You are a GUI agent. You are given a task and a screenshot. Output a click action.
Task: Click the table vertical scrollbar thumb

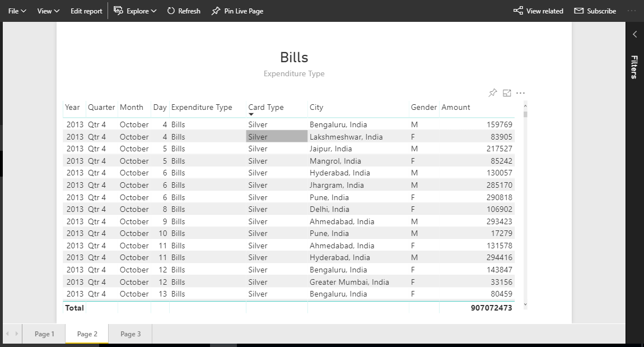pyautogui.click(x=525, y=114)
